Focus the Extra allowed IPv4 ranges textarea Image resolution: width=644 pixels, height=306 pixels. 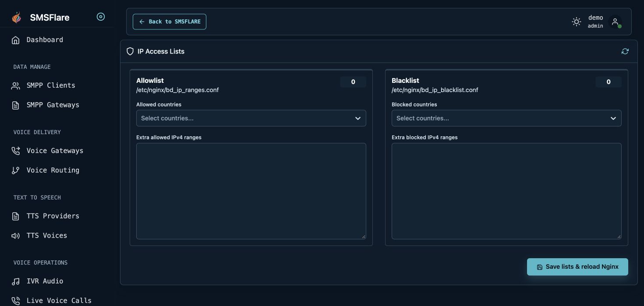click(x=251, y=191)
